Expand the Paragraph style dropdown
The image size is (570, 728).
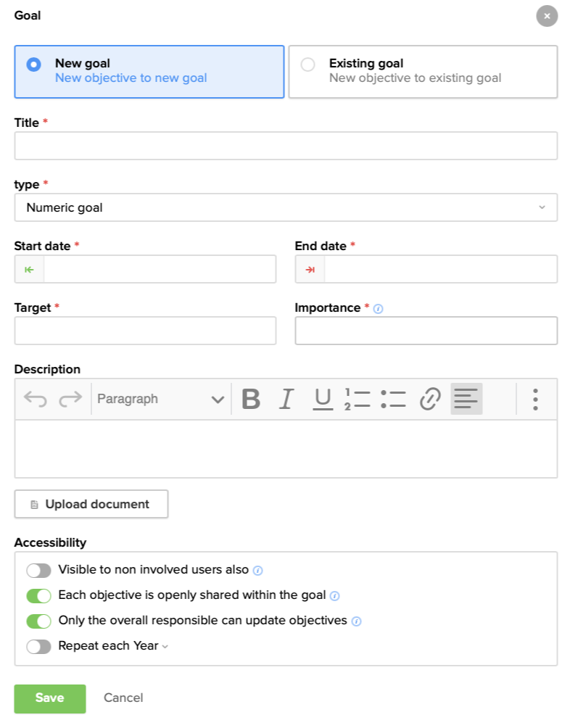160,399
